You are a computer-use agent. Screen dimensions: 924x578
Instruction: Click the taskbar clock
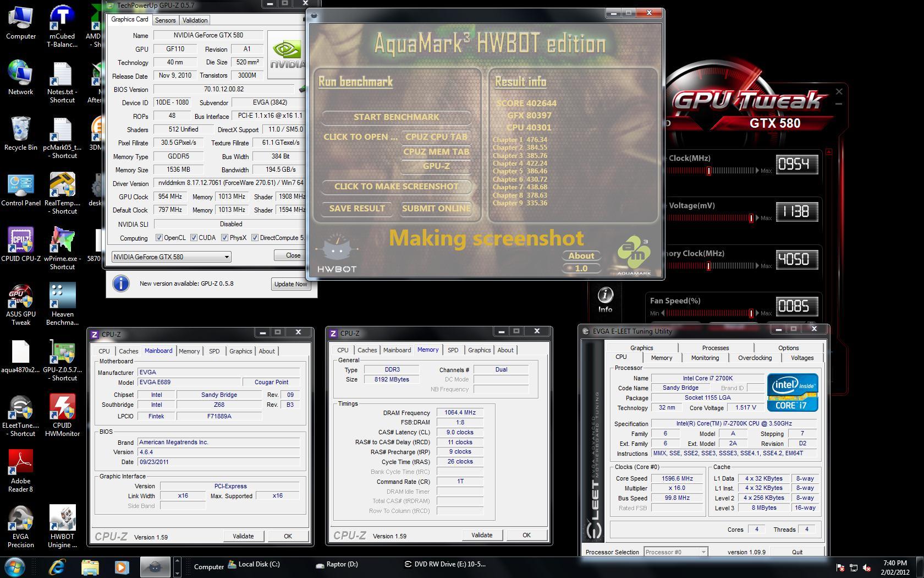pos(895,567)
